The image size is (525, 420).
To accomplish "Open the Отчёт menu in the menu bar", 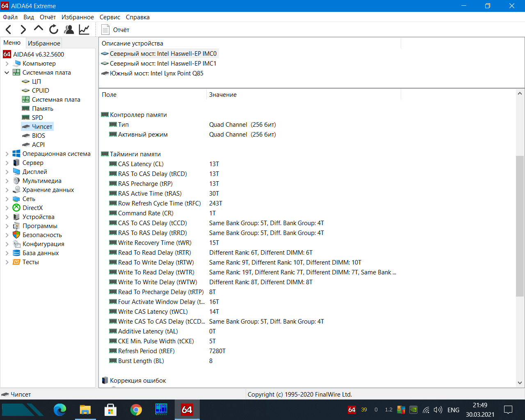I will click(x=48, y=17).
